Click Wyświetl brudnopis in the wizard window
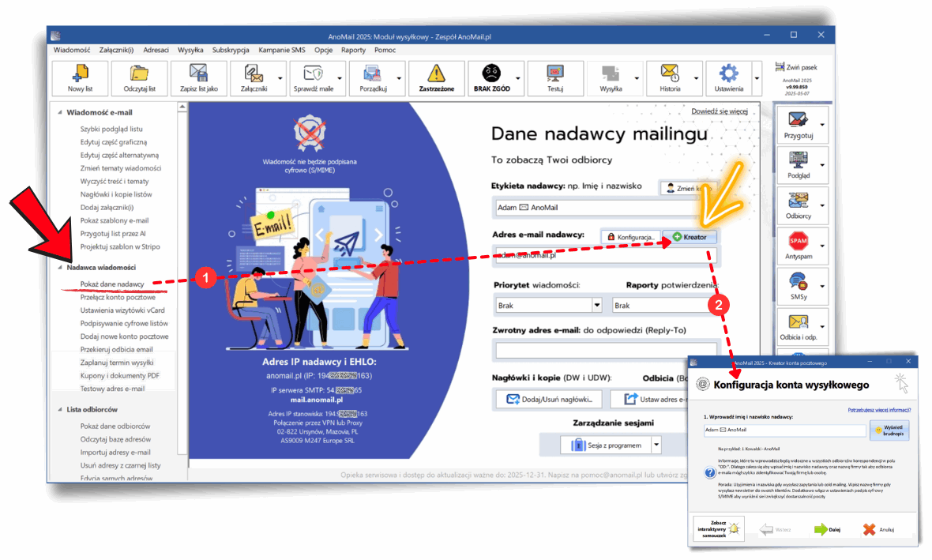Image resolution: width=932 pixels, height=560 pixels. click(x=889, y=430)
